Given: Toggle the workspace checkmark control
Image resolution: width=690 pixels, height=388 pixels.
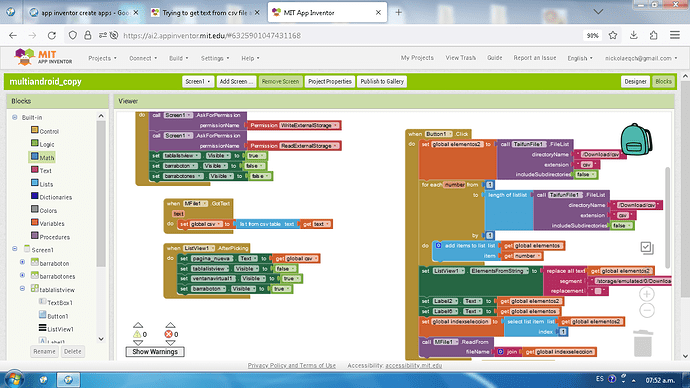Looking at the screenshot, I should [647, 248].
